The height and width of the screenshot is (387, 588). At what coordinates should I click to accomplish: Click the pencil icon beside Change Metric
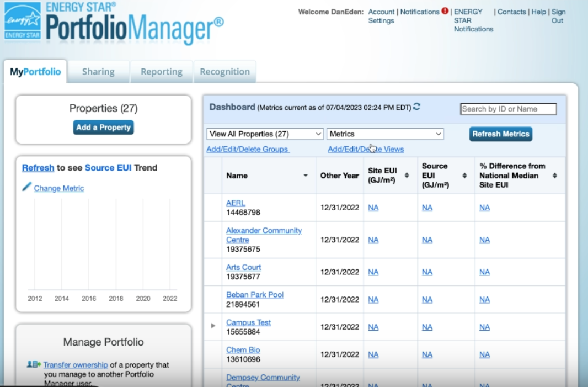coord(26,187)
